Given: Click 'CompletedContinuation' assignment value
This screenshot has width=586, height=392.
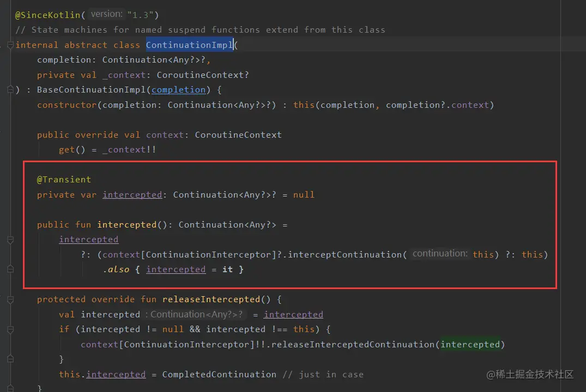Looking at the screenshot, I should (x=219, y=375).
